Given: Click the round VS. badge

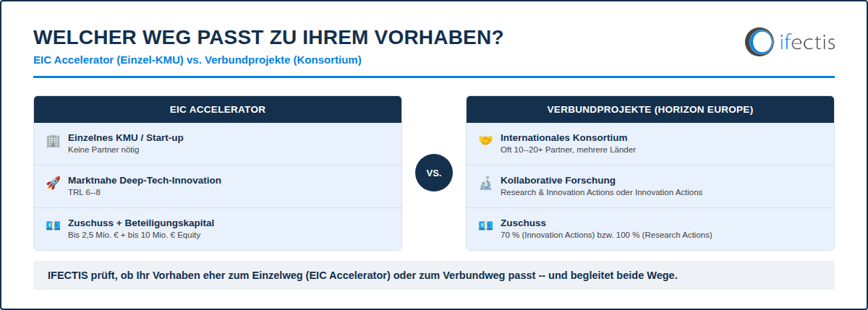Looking at the screenshot, I should 434,173.
